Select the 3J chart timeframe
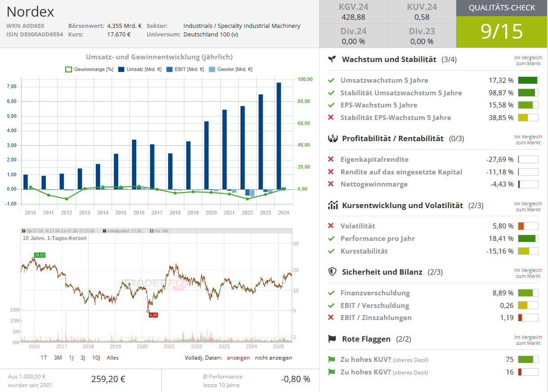548x392 pixels. (83, 358)
